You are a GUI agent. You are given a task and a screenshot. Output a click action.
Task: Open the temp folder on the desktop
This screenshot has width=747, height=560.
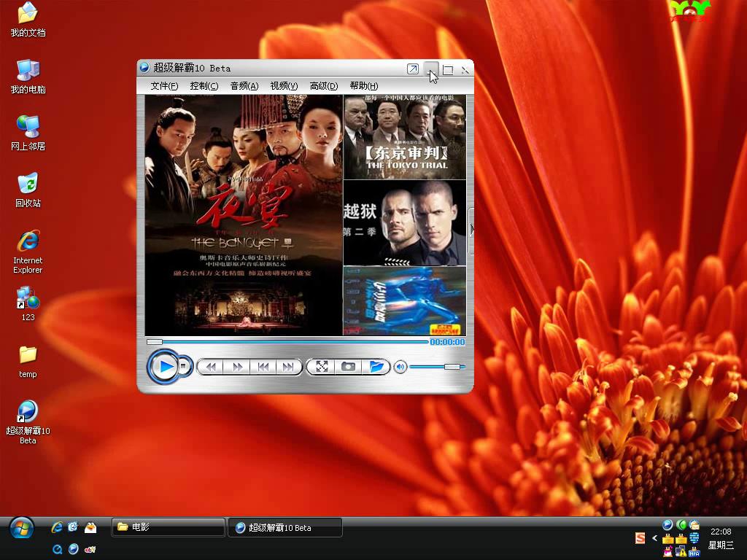point(28,362)
